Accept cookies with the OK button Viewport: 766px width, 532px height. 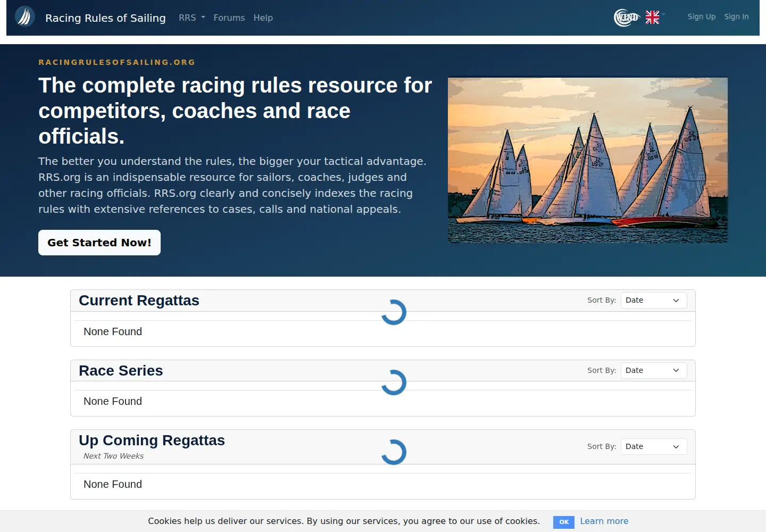tap(564, 522)
